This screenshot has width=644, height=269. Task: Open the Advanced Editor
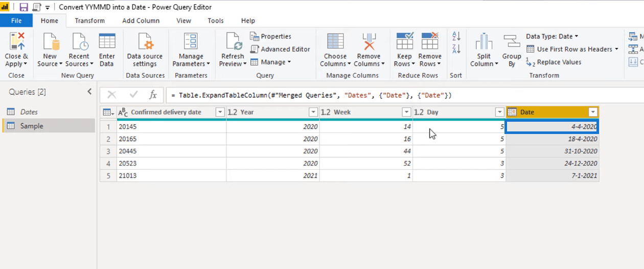(x=280, y=49)
